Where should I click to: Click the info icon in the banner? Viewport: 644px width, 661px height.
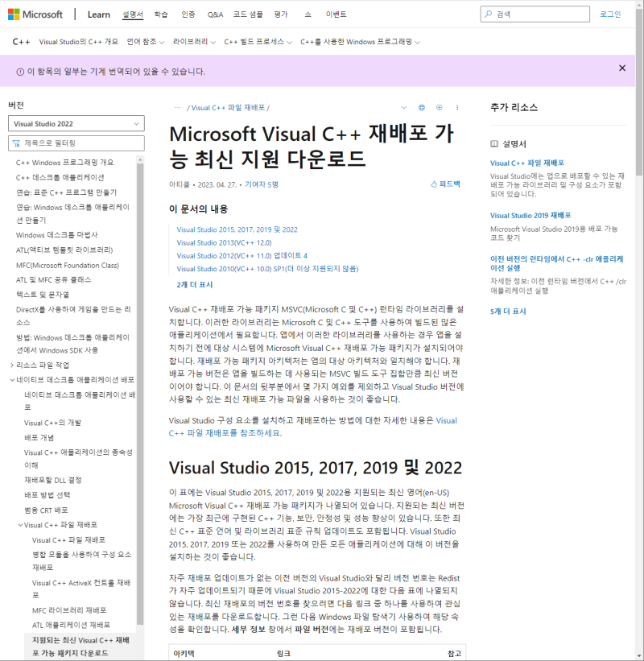tap(20, 72)
